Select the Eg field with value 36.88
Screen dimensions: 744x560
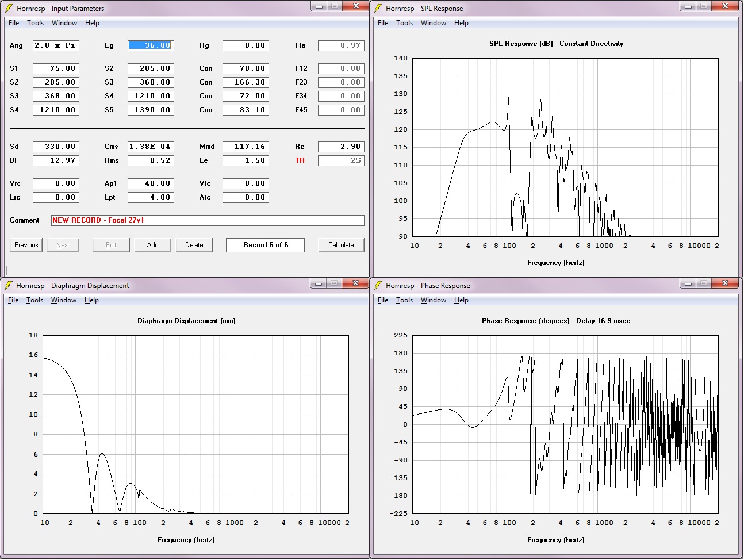pos(151,45)
